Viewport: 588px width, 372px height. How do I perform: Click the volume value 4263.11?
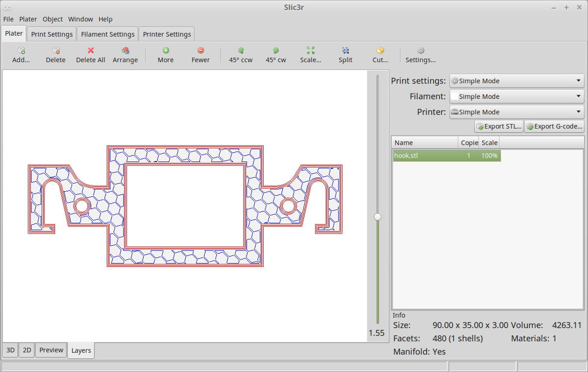click(567, 325)
